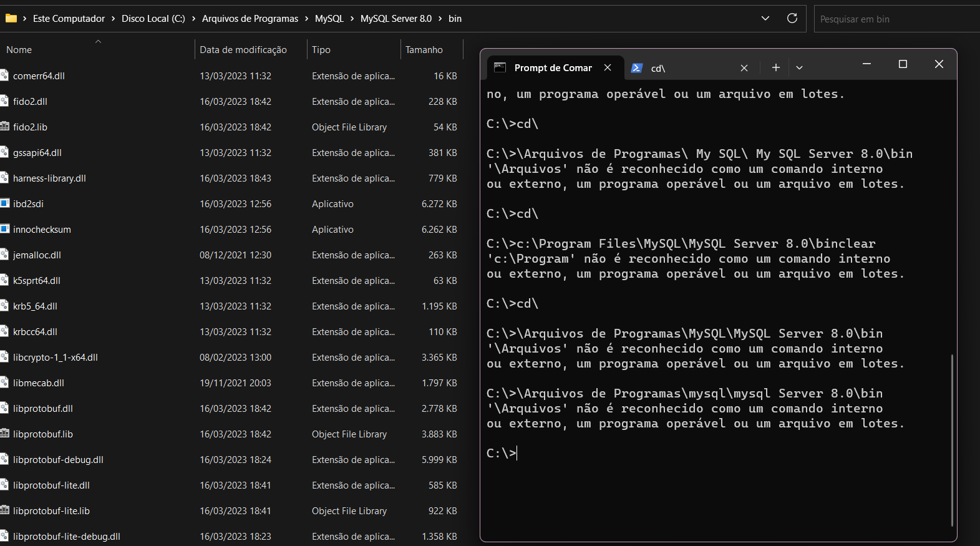The height and width of the screenshot is (546, 980).
Task: Click the comerr64.dll file icon
Action: click(x=5, y=76)
